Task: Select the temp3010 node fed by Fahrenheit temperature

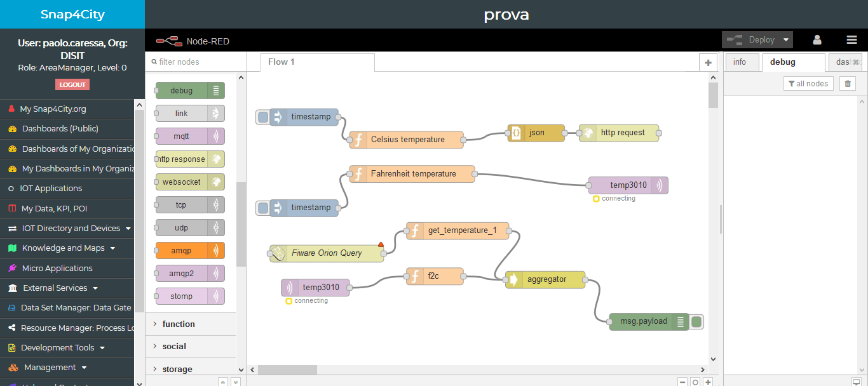Action: pos(628,185)
